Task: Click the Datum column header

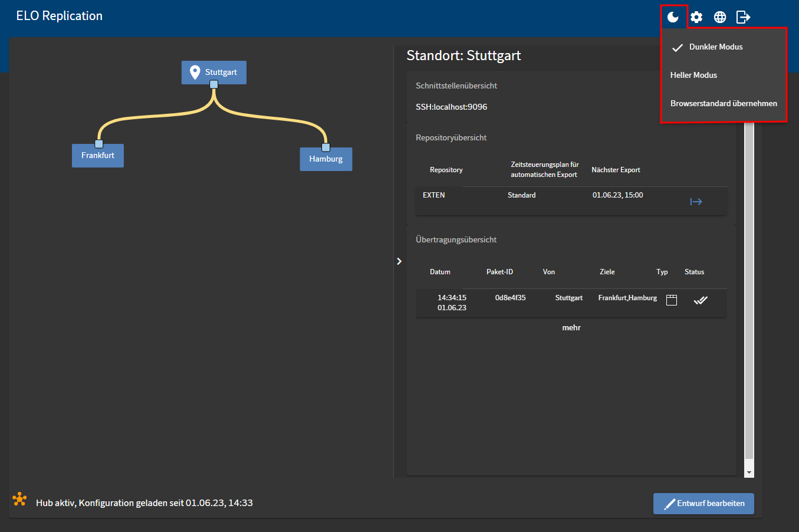Action: point(440,272)
